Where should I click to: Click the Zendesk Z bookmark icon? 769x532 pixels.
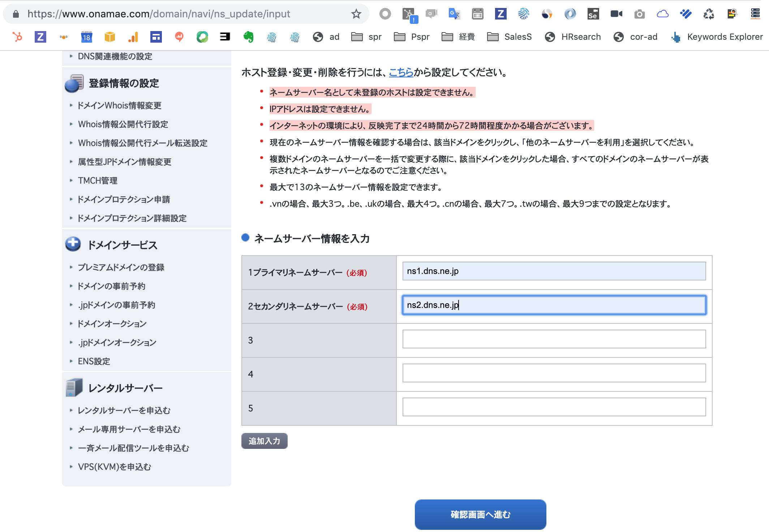[x=40, y=37]
